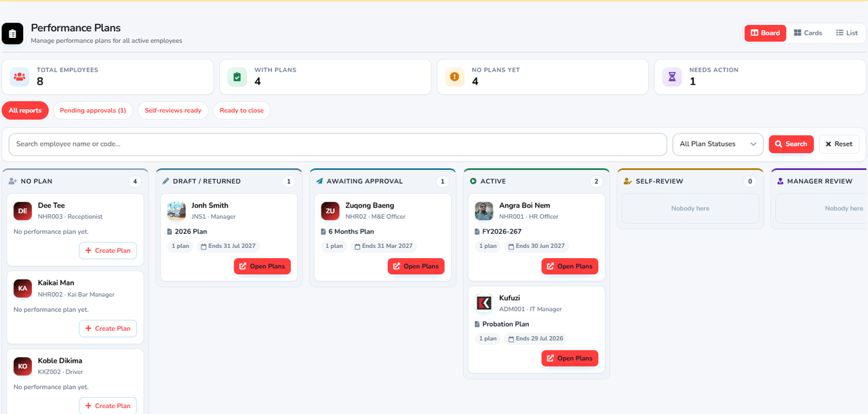The width and height of the screenshot is (868, 414).
Task: Open Plans for Angra Boi Nem
Action: coord(570,266)
